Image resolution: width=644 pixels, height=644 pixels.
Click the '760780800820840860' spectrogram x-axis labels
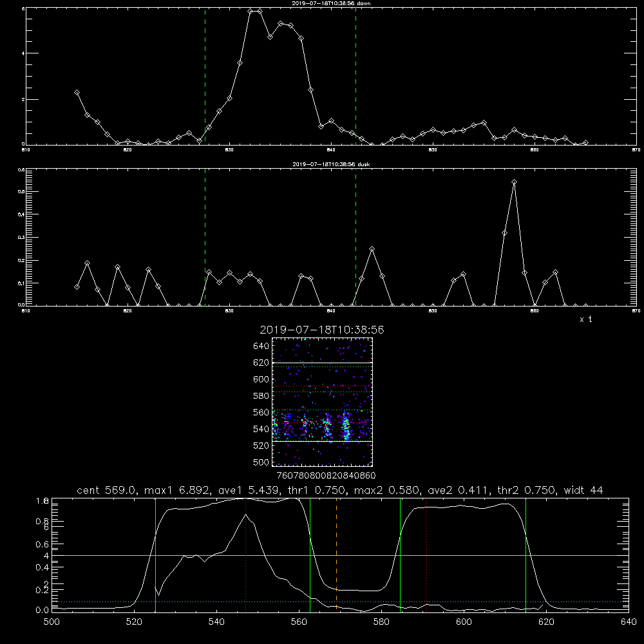click(327, 476)
